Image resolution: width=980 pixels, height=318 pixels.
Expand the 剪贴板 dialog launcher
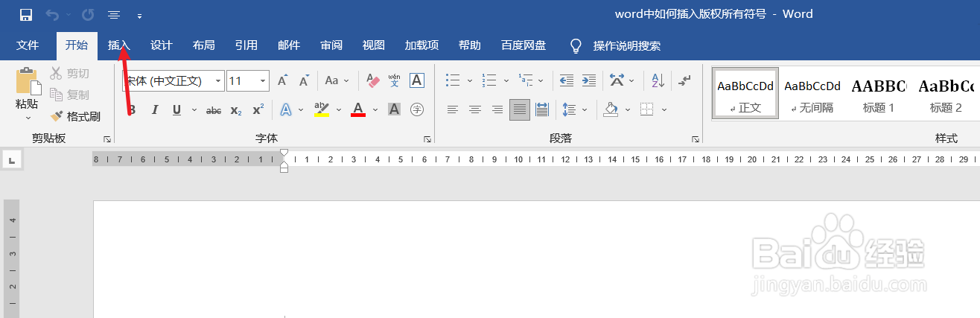(x=106, y=139)
